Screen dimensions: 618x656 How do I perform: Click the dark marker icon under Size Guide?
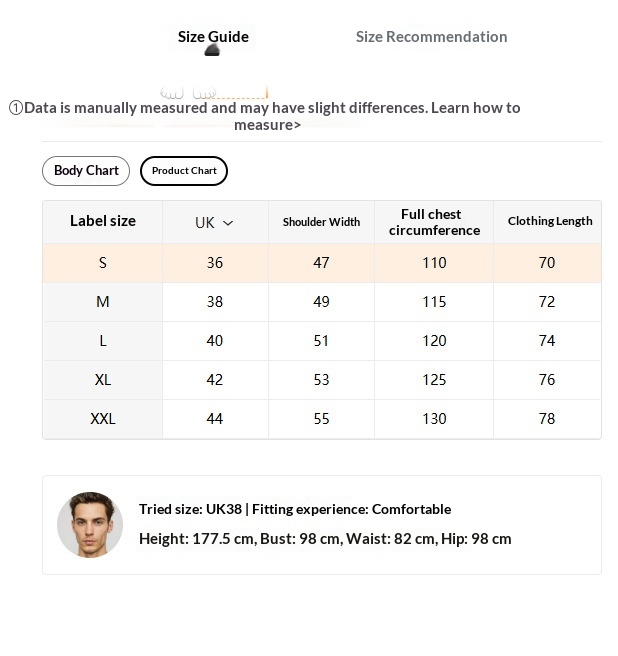[x=212, y=51]
